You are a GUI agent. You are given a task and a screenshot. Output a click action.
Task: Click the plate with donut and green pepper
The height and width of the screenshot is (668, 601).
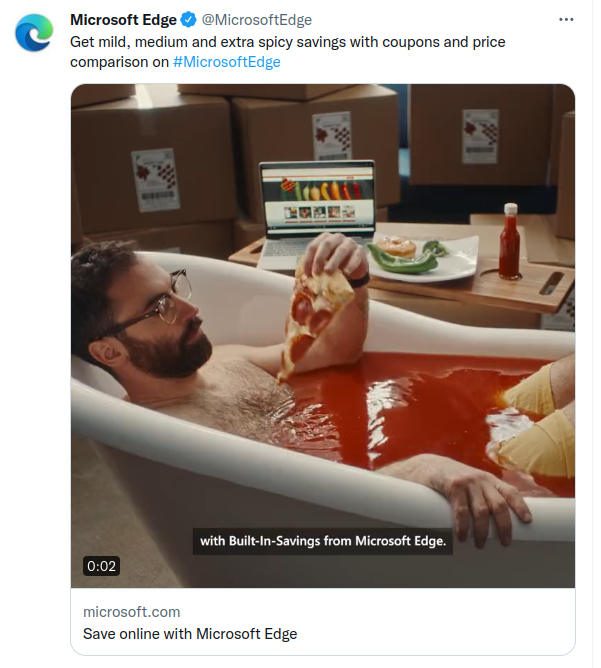coord(423,258)
